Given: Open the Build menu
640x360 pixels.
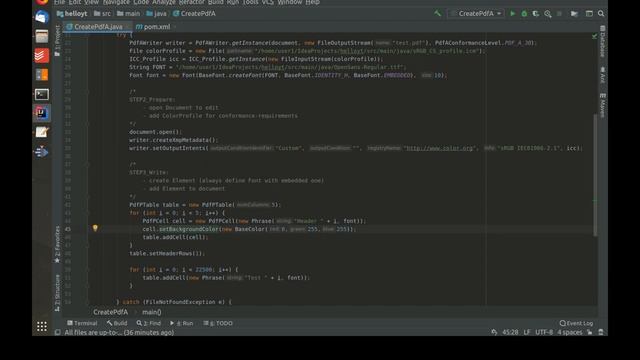Looking at the screenshot, I should [216, 2].
